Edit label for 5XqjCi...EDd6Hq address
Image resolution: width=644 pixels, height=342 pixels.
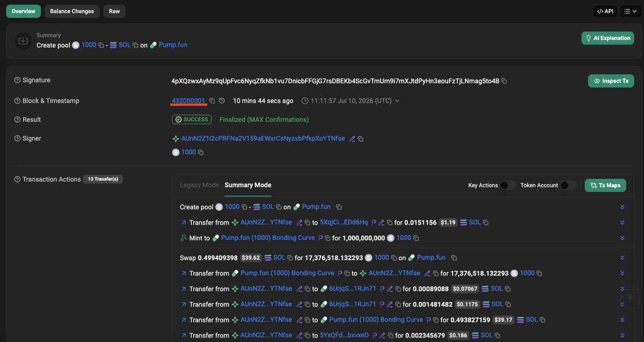(381, 222)
